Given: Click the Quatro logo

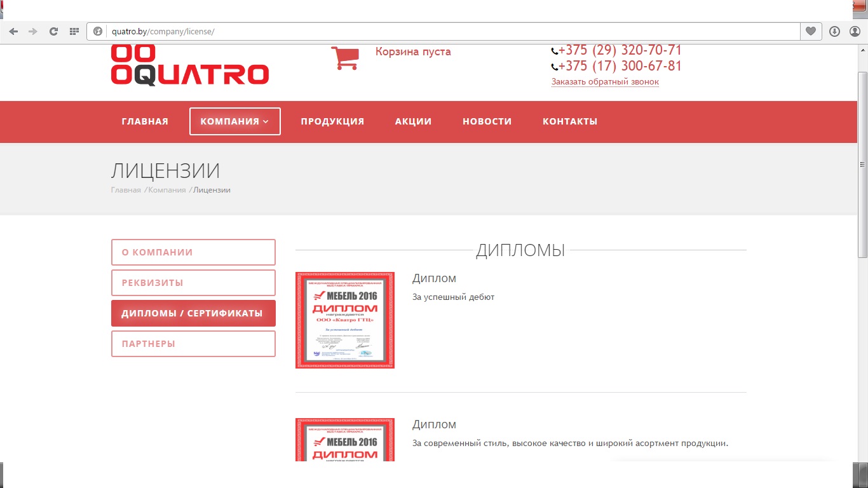Looking at the screenshot, I should pyautogui.click(x=190, y=65).
